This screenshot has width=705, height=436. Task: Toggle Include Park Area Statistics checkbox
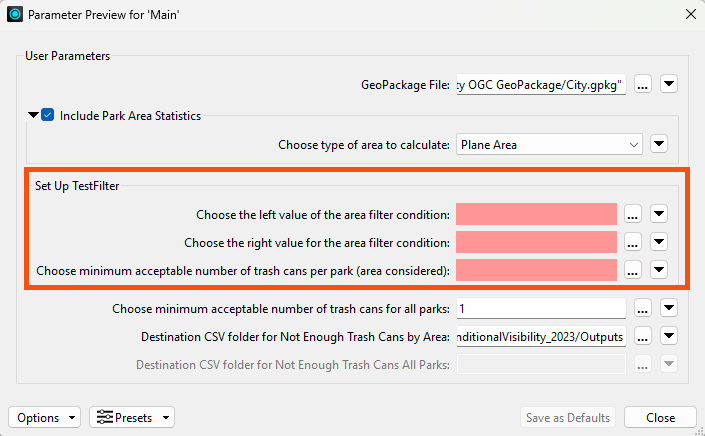pos(48,115)
